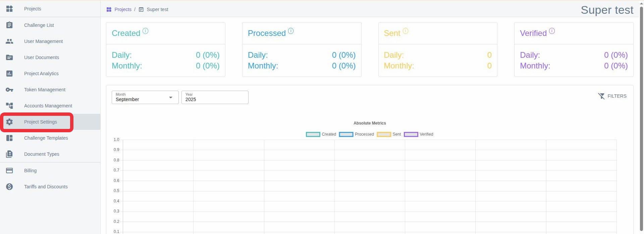Click the Year input field

point(215,97)
